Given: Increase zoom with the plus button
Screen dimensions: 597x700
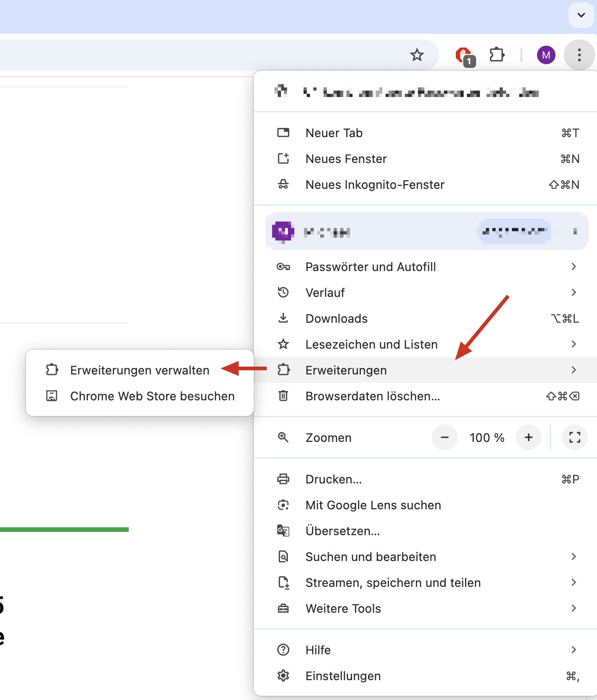Looking at the screenshot, I should 529,437.
